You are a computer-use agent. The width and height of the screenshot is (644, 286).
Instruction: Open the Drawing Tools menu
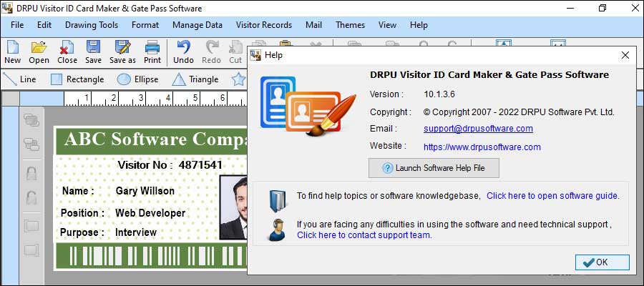tap(92, 25)
